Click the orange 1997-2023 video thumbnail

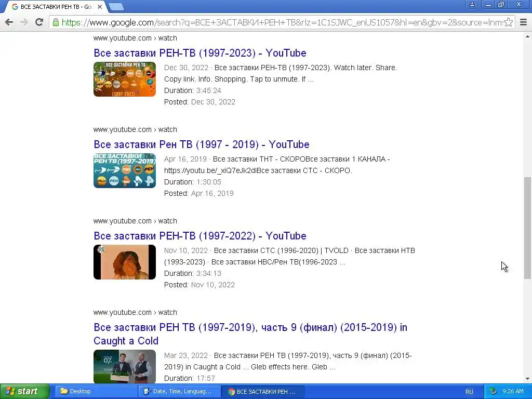(125, 79)
